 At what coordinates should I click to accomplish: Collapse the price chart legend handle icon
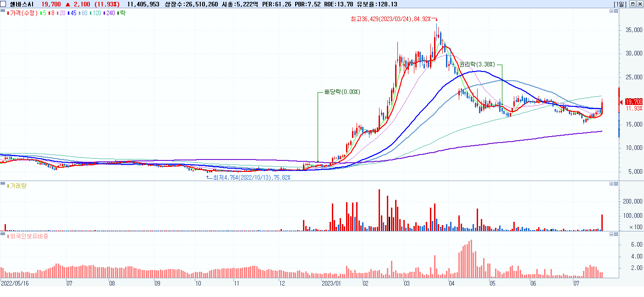tap(3, 10)
